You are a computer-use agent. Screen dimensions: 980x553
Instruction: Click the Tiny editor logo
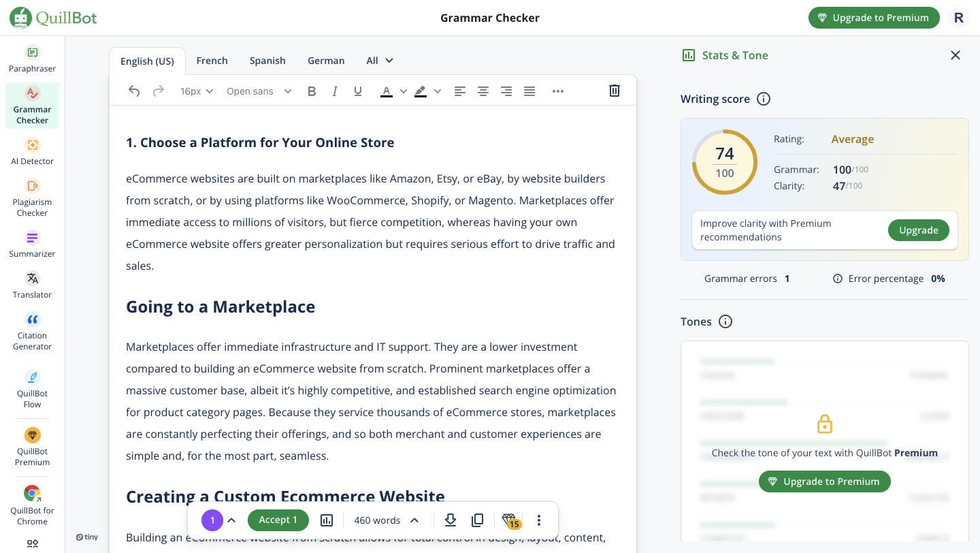pos(87,537)
